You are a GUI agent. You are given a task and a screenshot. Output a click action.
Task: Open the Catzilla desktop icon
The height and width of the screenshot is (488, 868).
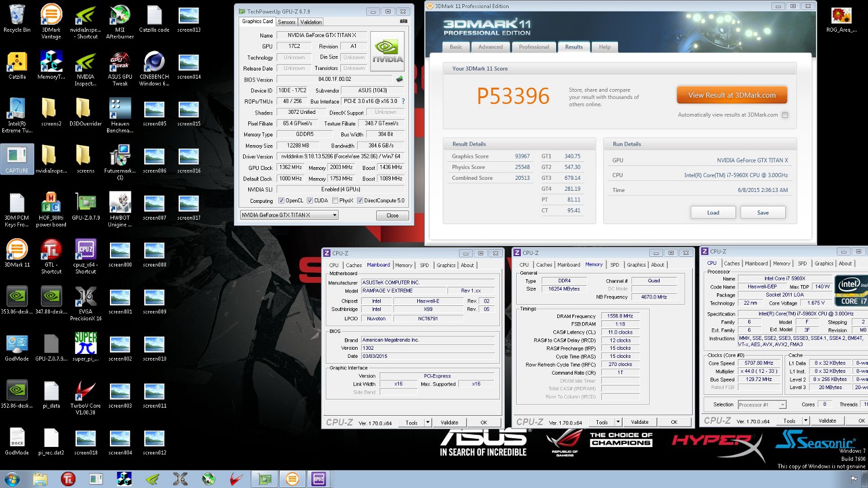tap(17, 66)
